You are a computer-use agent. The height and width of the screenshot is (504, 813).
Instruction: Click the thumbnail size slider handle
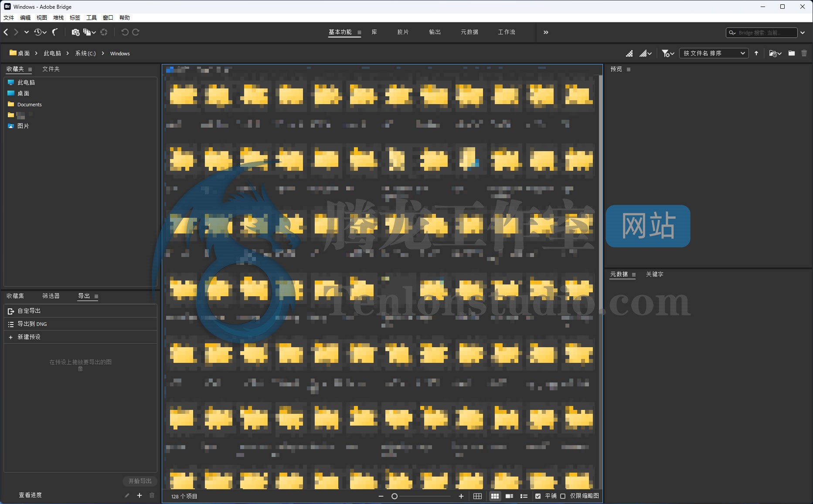[x=395, y=496]
